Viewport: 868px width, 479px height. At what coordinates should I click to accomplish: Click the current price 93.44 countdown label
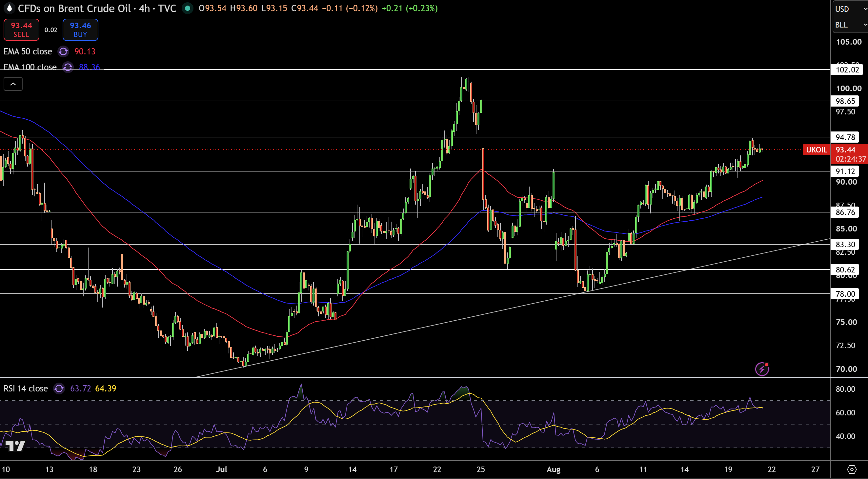(x=849, y=154)
